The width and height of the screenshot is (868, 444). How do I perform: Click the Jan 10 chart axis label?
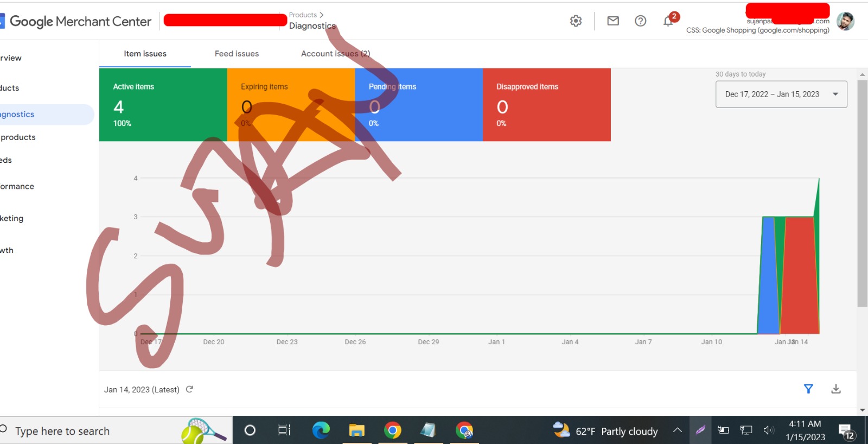(711, 342)
